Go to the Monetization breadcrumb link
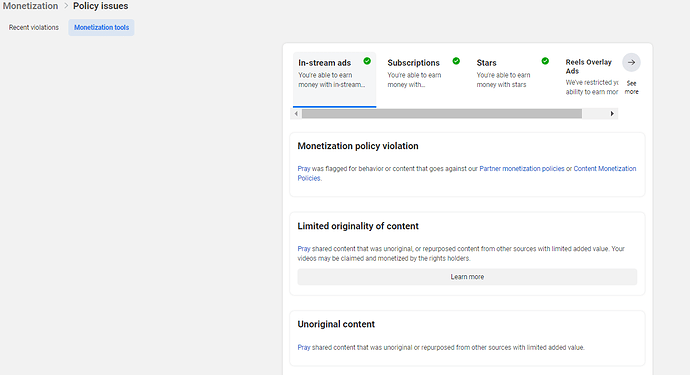690x375 pixels. click(x=30, y=6)
